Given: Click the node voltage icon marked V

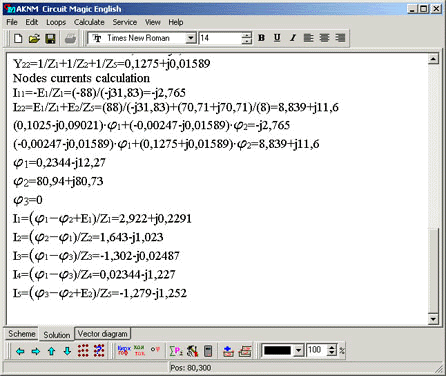Looking at the screenshot, I should (155, 350).
